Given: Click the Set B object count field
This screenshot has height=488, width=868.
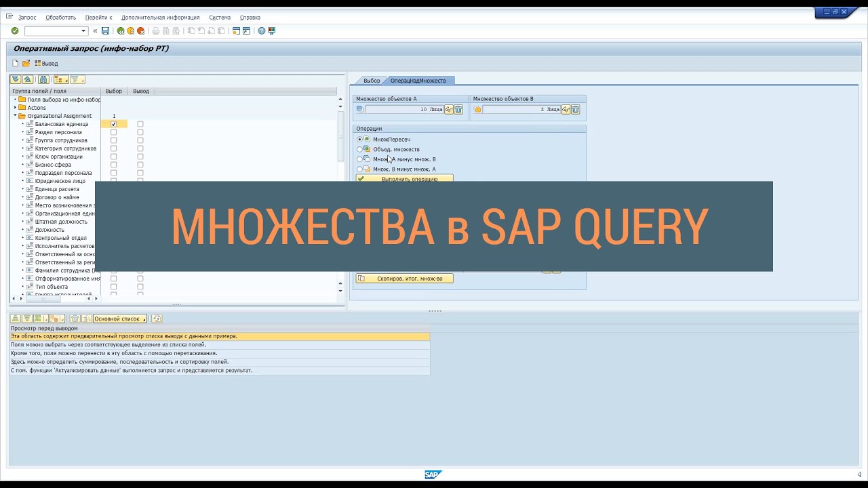Looking at the screenshot, I should [521, 109].
